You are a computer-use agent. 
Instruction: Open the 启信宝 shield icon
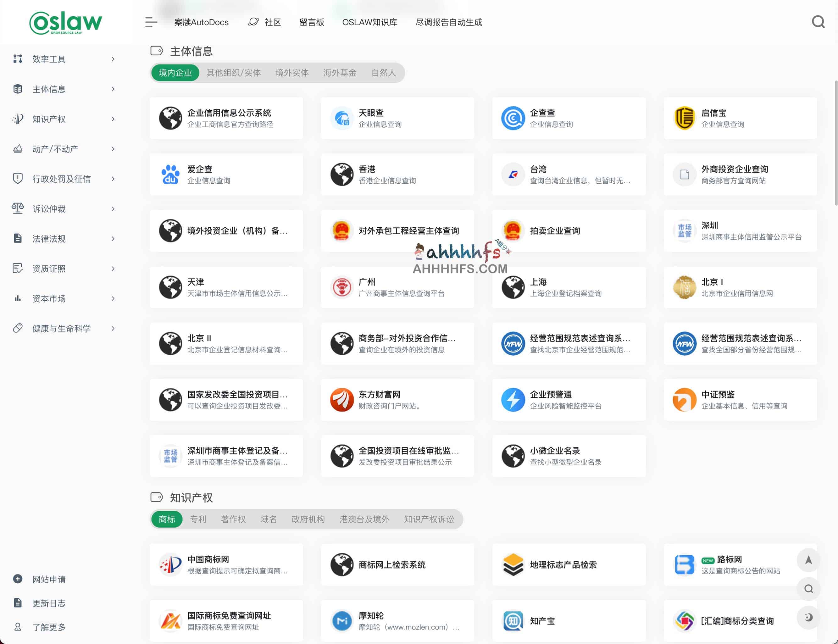684,118
